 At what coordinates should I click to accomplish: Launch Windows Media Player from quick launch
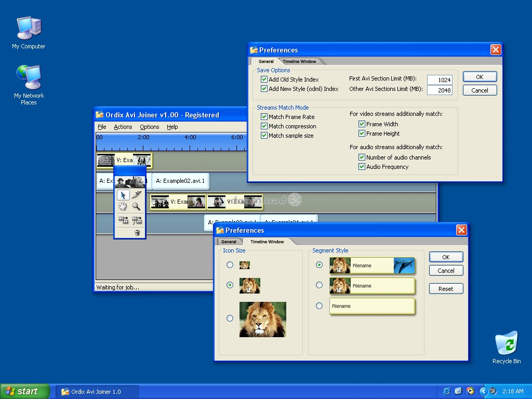[x=470, y=391]
